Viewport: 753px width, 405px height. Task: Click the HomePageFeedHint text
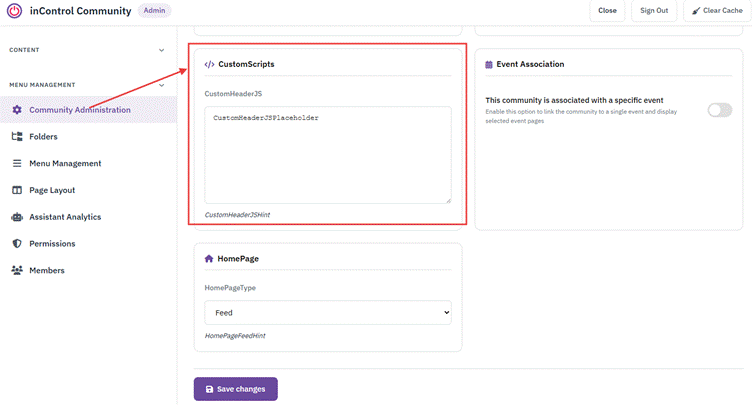tap(235, 336)
